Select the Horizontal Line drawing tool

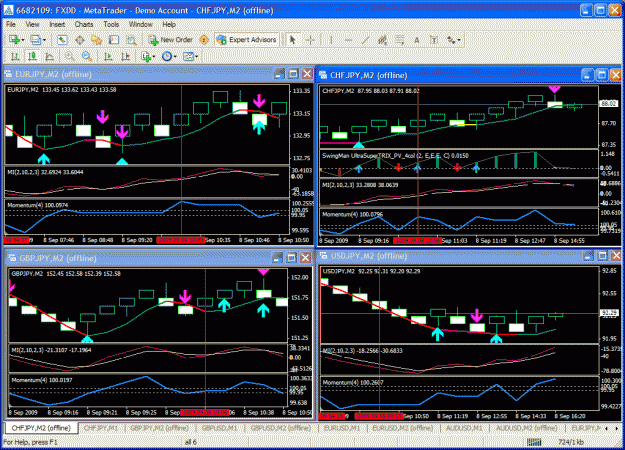[x=348, y=39]
